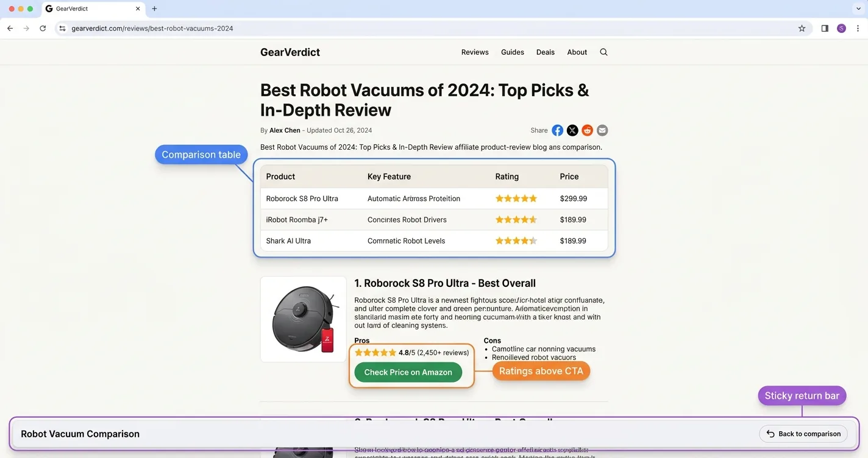The height and width of the screenshot is (458, 868).
Task: Close the GearVerdict tab
Action: pos(138,9)
